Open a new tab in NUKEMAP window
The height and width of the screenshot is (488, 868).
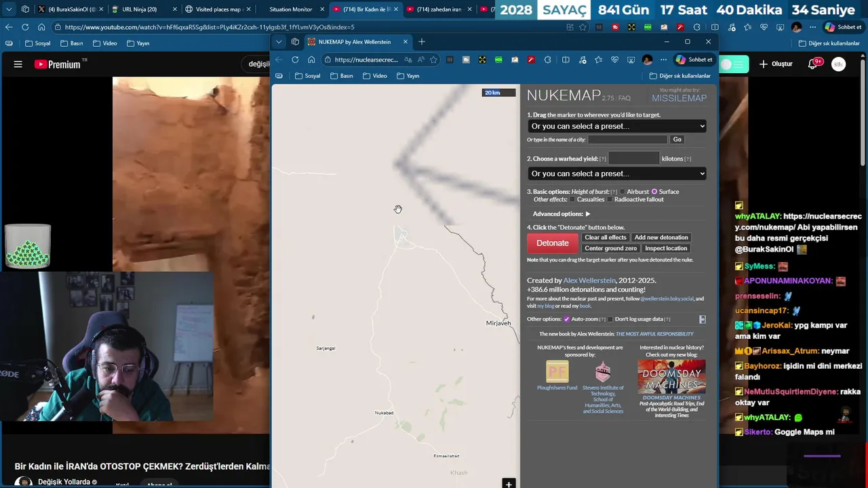422,42
